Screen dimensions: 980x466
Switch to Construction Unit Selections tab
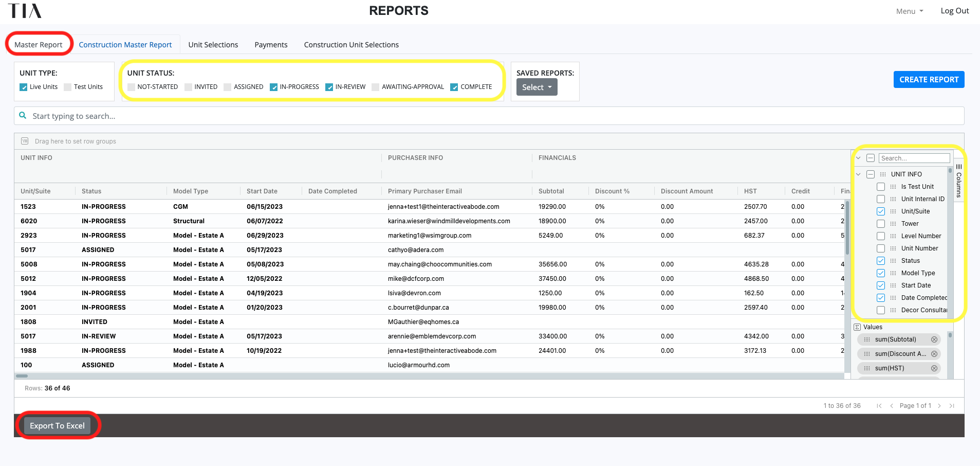352,45
